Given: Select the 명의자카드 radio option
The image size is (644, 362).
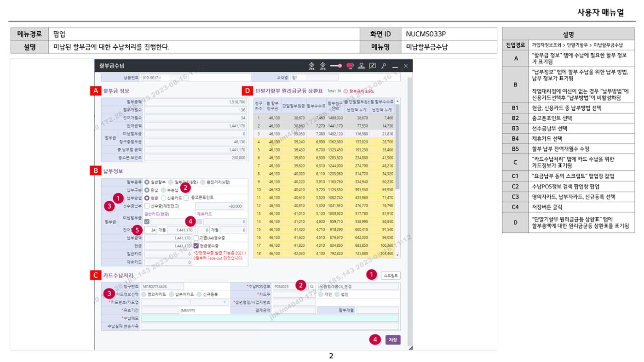Looking at the screenshot, I should (144, 294).
